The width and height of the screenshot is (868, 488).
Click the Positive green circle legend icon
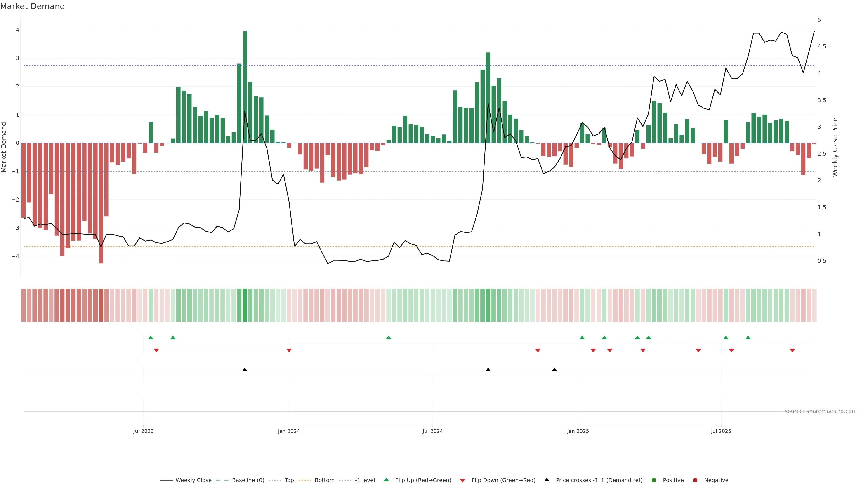[x=654, y=480]
